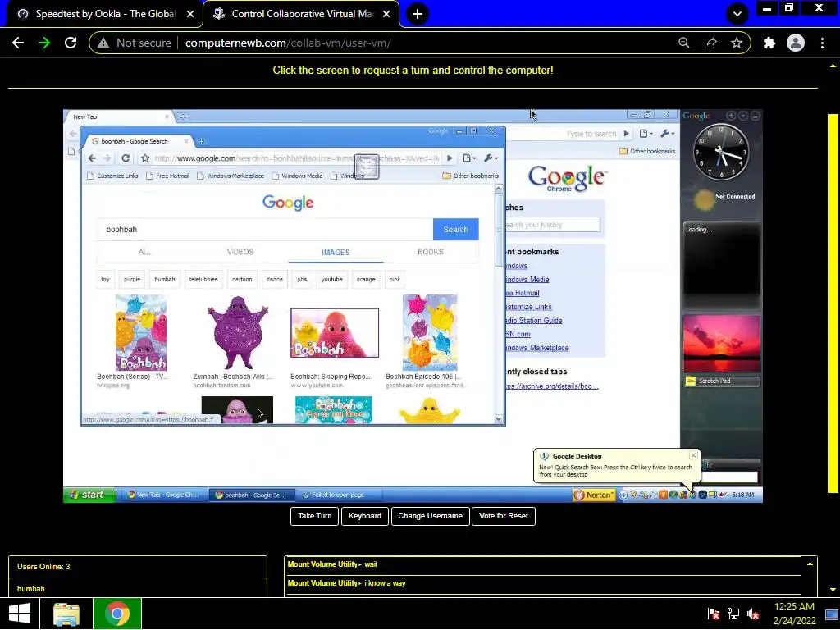This screenshot has height=630, width=840.
Task: Select the 'teletubbies' filter chip
Action: coord(203,279)
